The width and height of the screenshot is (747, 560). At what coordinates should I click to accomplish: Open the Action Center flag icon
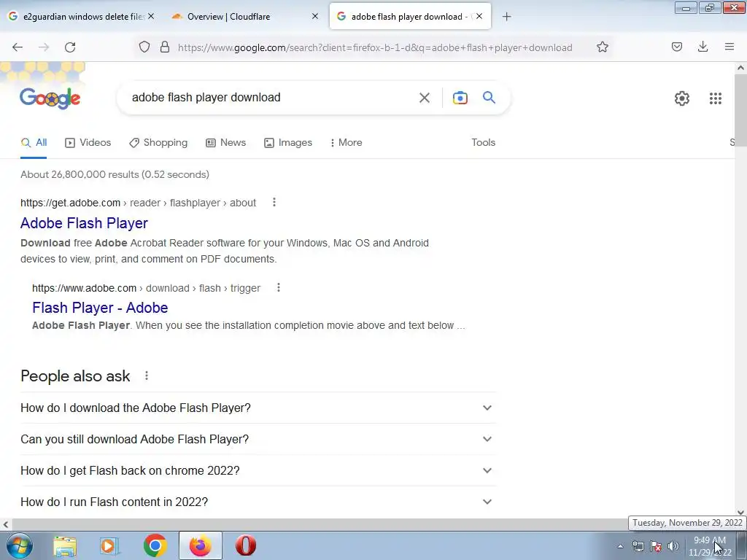click(656, 546)
